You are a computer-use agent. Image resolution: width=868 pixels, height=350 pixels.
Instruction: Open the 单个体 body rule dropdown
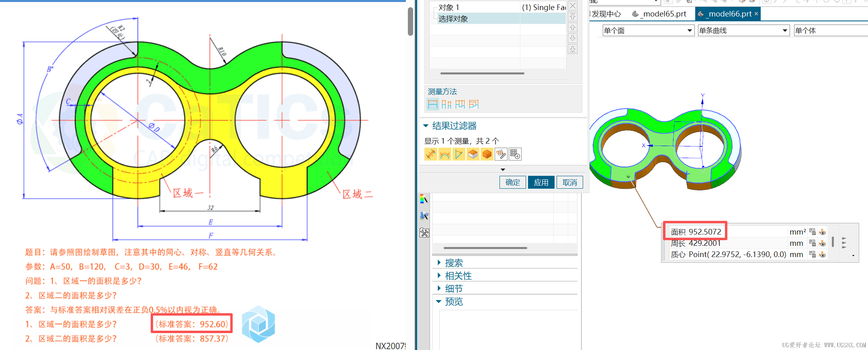831,31
